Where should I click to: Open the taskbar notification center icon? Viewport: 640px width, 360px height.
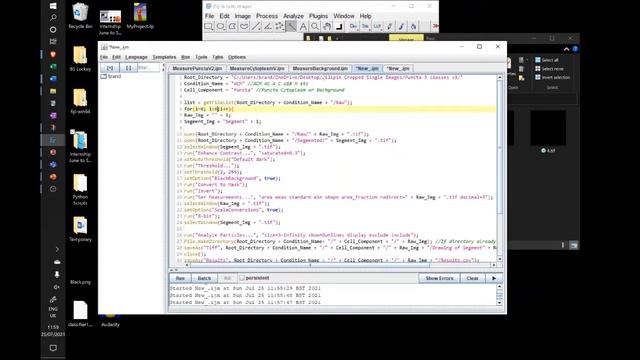(x=53, y=348)
